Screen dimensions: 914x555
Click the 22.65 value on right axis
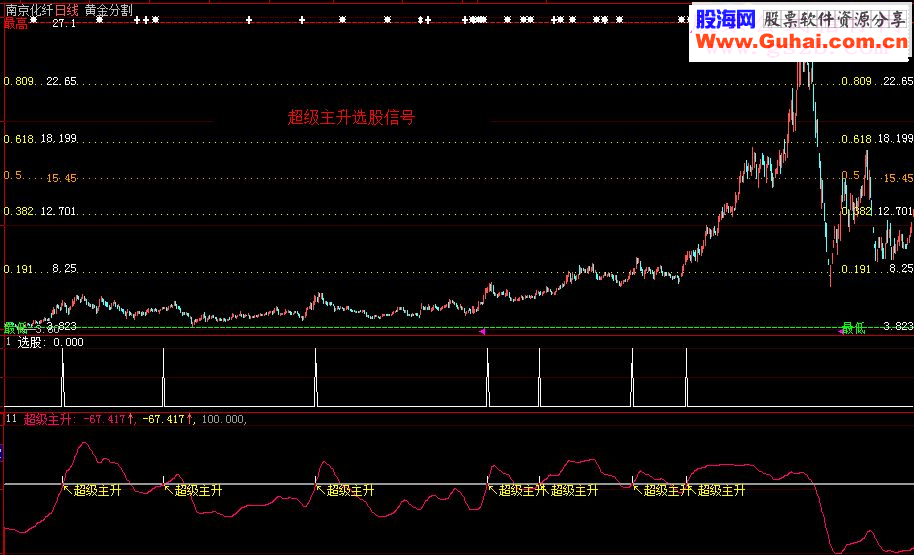[x=898, y=81]
